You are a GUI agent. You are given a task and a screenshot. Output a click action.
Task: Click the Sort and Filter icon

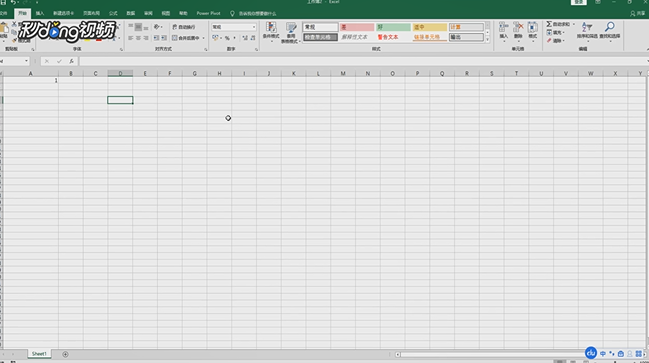click(x=587, y=31)
